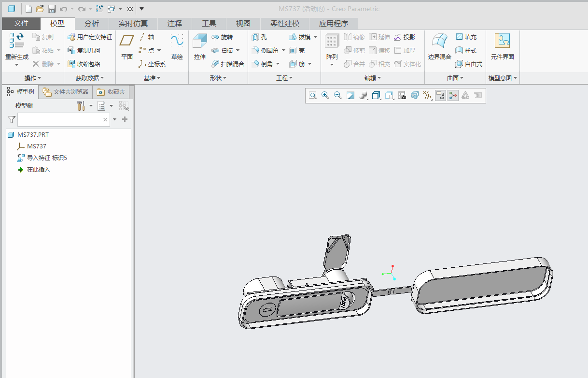The width and height of the screenshot is (588, 378).
Task: Insert a 坐标系 coordinate system
Action: [152, 64]
